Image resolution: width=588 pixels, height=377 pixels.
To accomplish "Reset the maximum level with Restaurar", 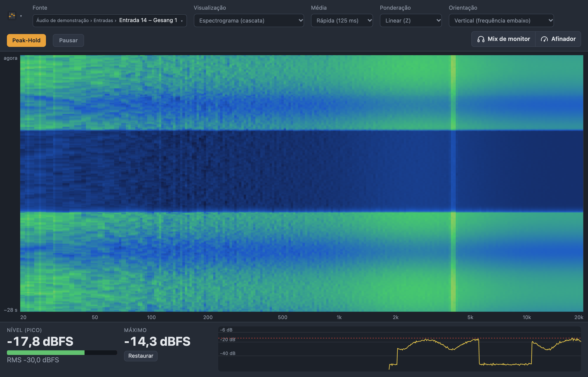I will click(141, 356).
